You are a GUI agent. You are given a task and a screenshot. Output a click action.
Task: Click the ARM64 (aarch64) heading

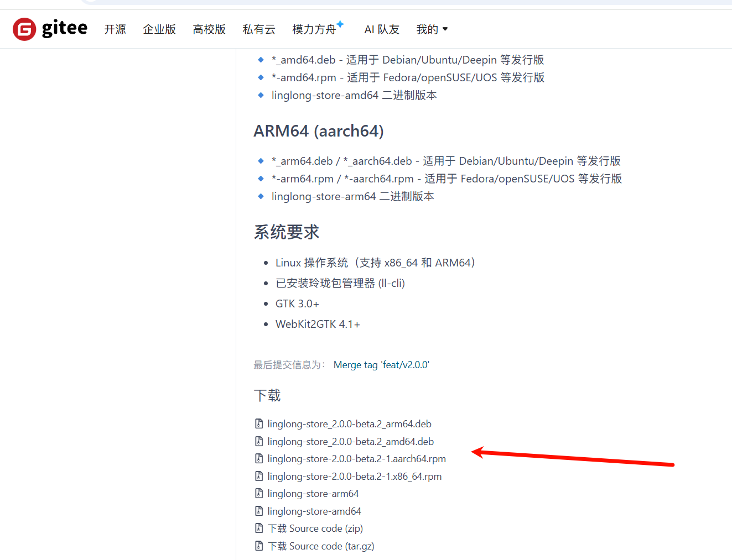pos(319,131)
